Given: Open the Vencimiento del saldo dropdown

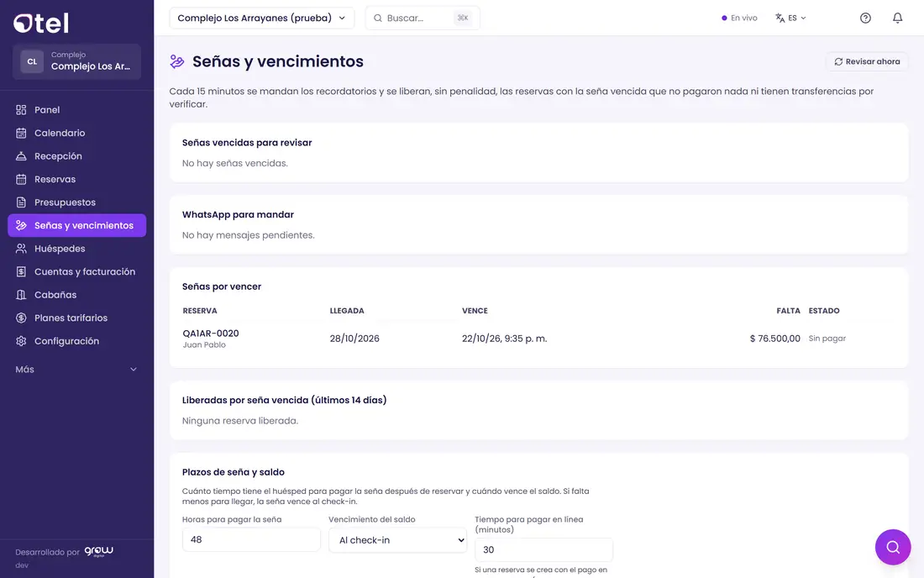Looking at the screenshot, I should tap(398, 540).
